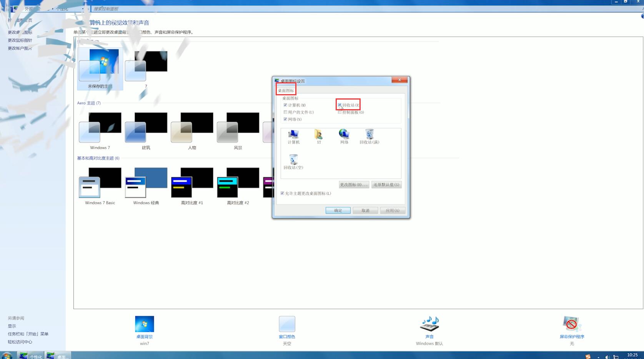644x359 pixels.
Task: Open the Action Center flag tray icon
Action: (616, 357)
